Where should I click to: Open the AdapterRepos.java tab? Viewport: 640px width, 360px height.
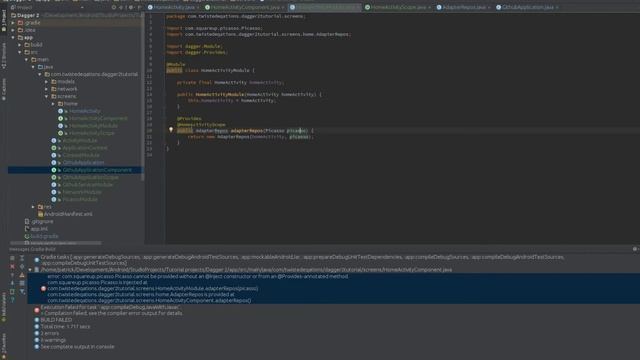click(x=463, y=7)
